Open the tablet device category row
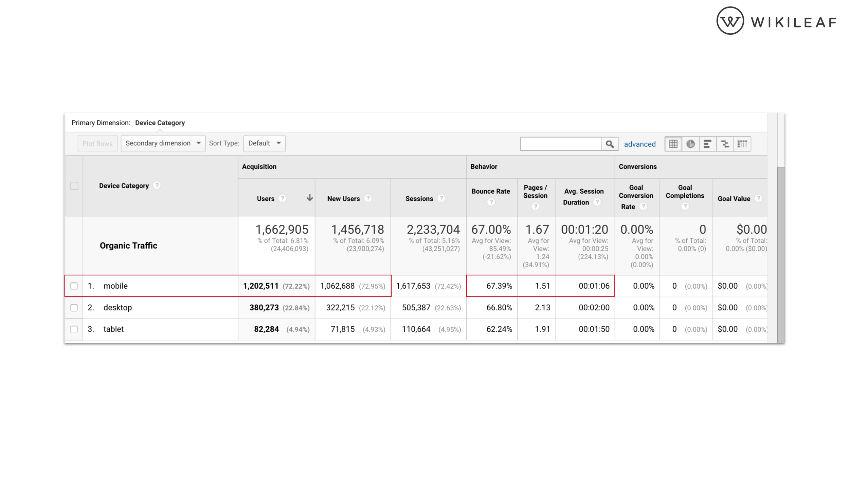This screenshot has height=504, width=849. 113,329
